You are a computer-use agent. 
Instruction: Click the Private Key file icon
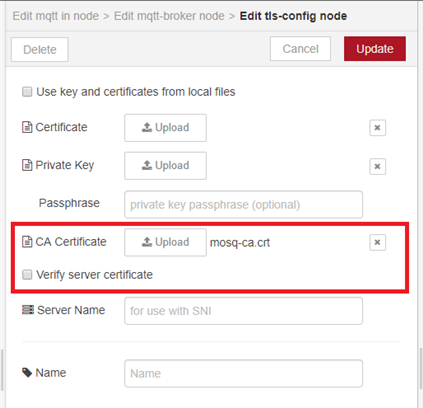[x=27, y=165]
